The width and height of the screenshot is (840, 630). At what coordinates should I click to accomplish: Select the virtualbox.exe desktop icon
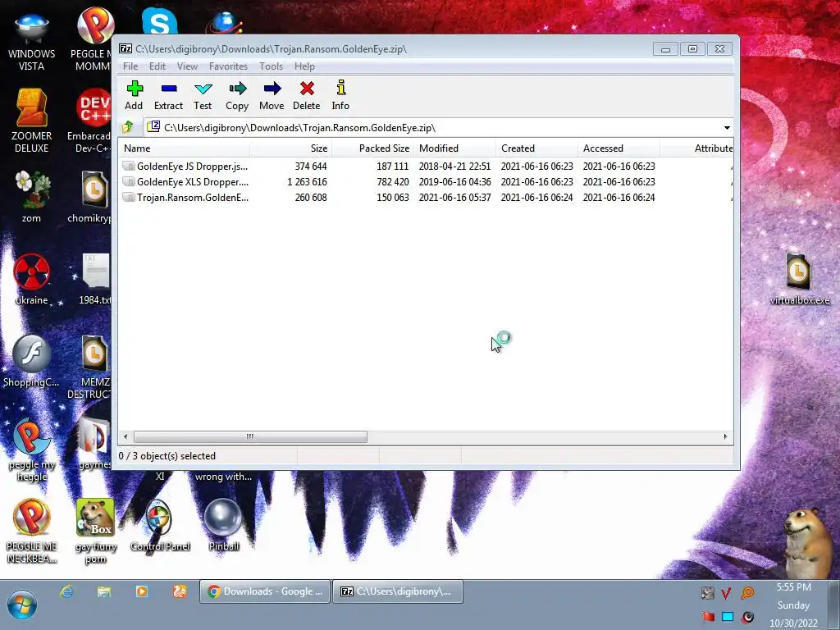point(799,279)
